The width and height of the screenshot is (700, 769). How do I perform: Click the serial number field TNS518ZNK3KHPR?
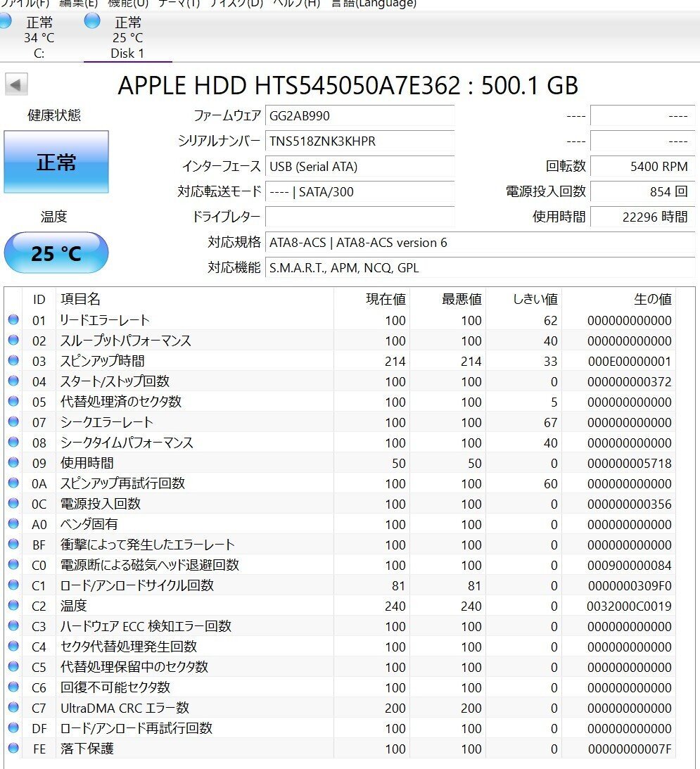tap(359, 141)
